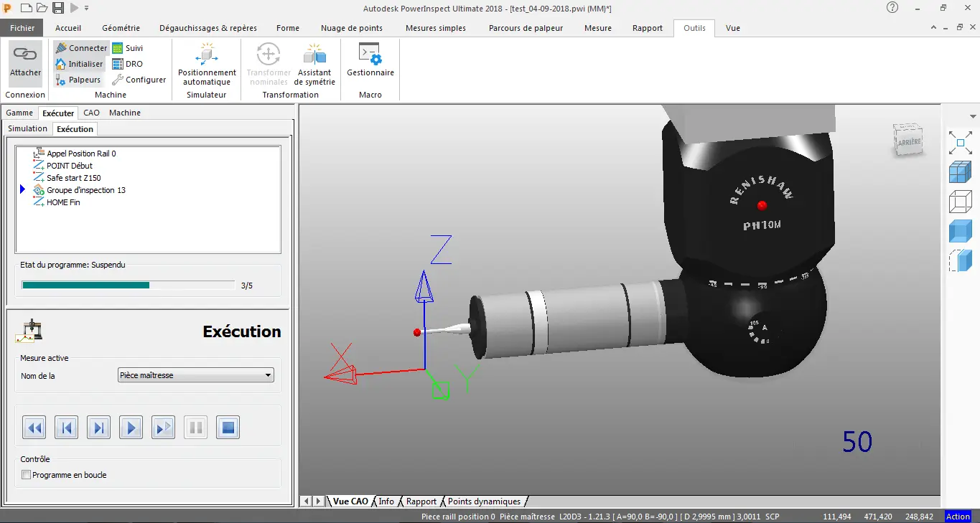Switch to the Accueil ribbon tab
Viewport: 980px width, 523px height.
tap(68, 28)
